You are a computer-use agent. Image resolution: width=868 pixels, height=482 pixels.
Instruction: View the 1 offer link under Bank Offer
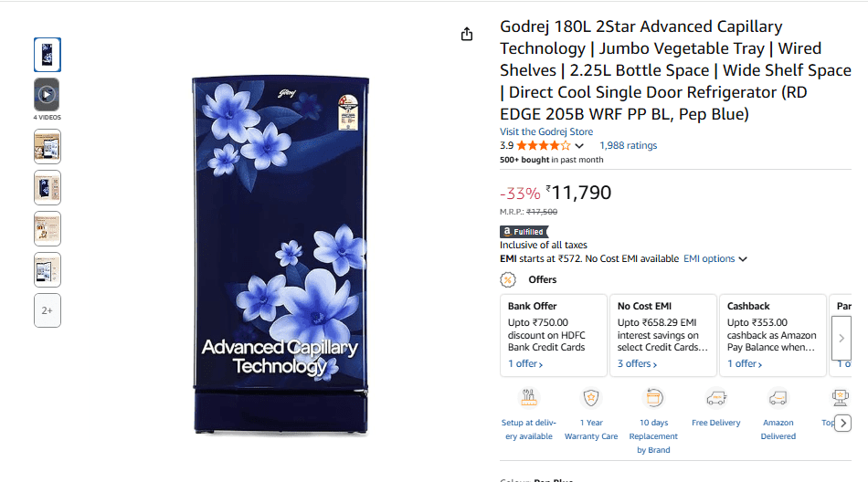(525, 364)
